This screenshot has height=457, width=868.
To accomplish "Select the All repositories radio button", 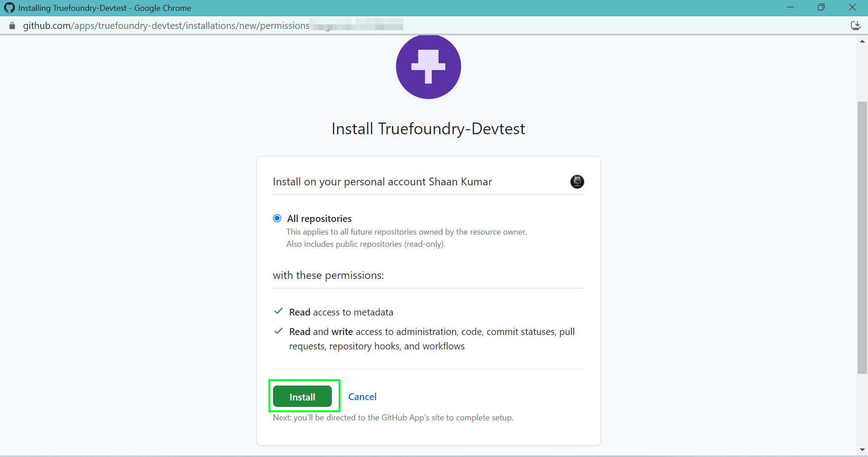I will pos(277,218).
